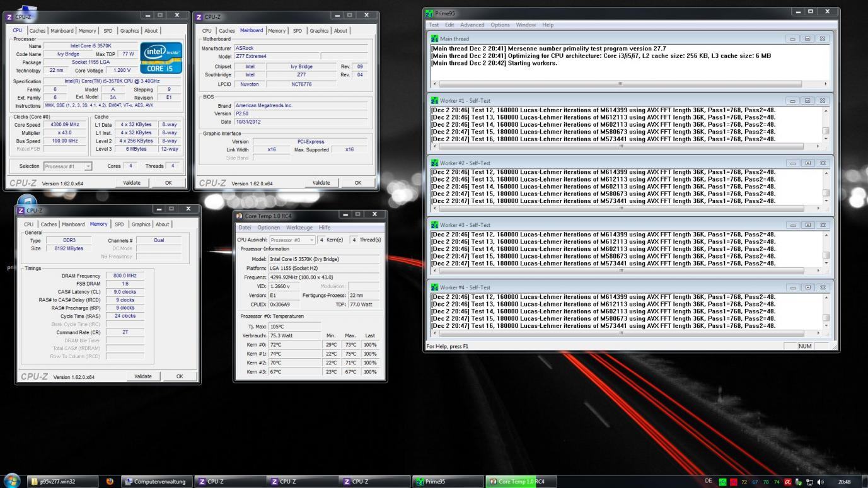Viewport: 868px width, 488px height.
Task: Close the Worker #2 child window
Action: coord(822,163)
